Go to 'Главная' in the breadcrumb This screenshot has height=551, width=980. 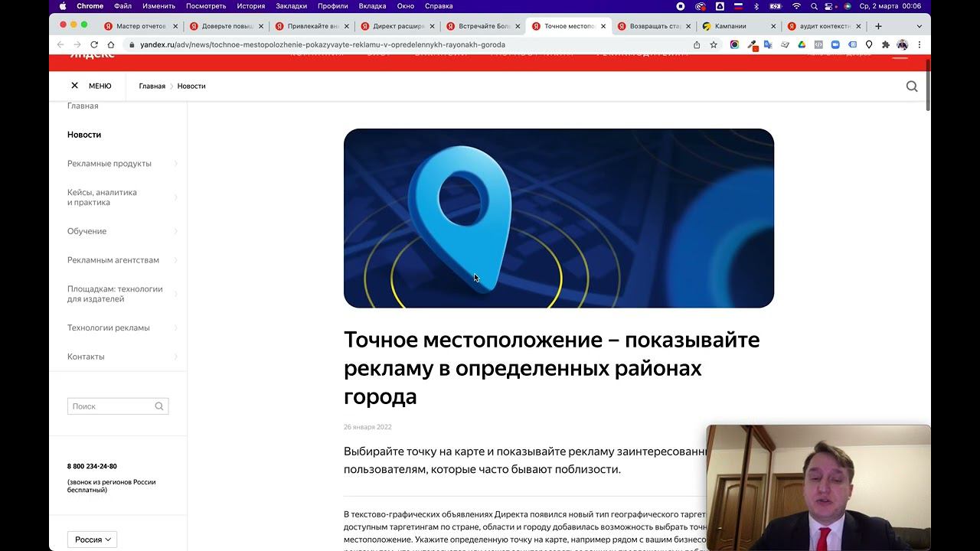pyautogui.click(x=152, y=86)
